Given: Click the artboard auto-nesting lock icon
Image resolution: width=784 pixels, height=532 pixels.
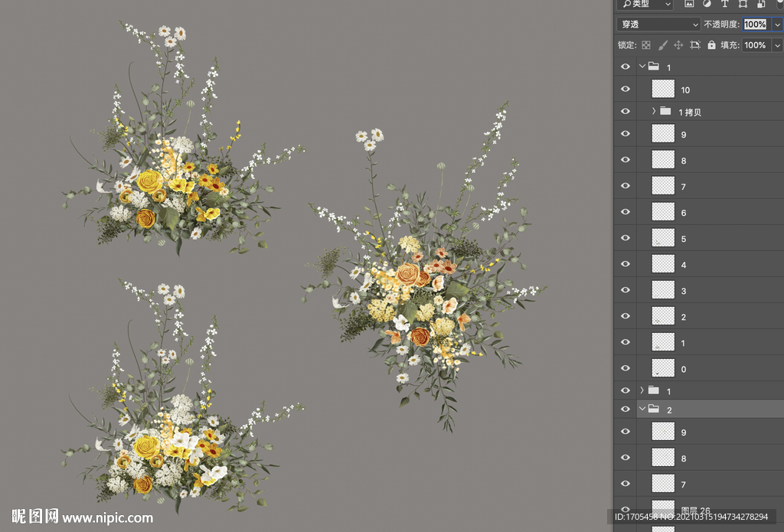Looking at the screenshot, I should [x=695, y=45].
